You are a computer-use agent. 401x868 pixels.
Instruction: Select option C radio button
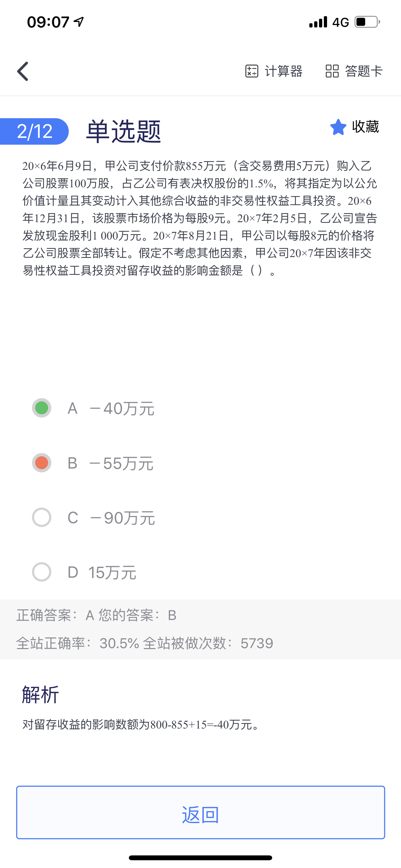pyautogui.click(x=41, y=517)
